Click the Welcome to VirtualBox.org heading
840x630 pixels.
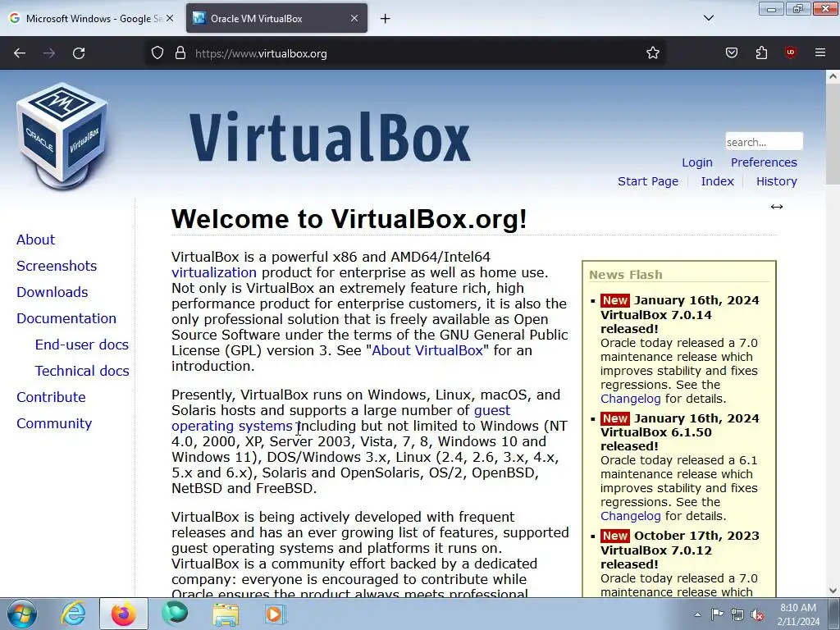click(x=349, y=218)
